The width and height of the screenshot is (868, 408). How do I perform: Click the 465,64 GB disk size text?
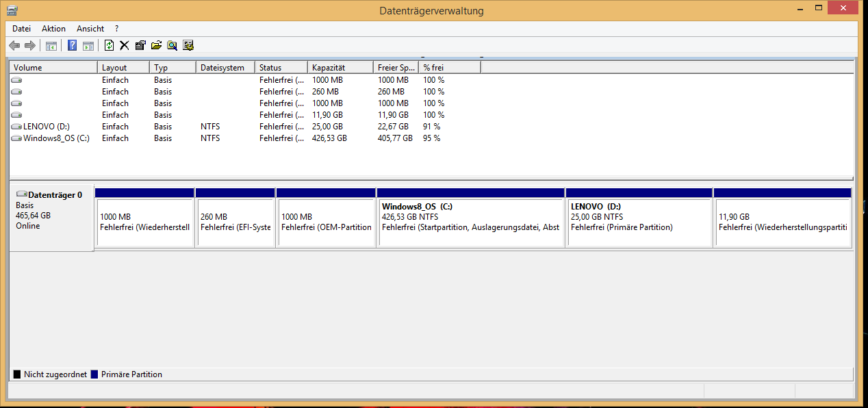tap(33, 216)
